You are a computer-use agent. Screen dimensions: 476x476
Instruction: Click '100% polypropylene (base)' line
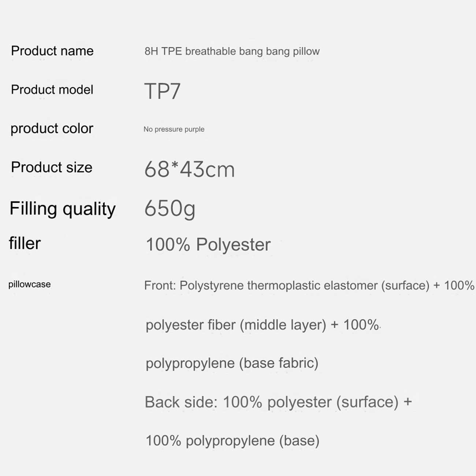point(233,441)
